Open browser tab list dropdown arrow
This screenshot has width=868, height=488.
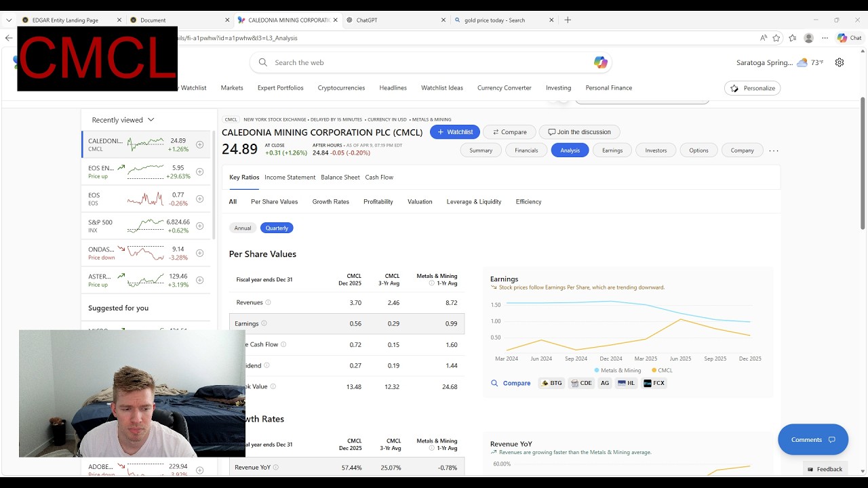tap(9, 20)
